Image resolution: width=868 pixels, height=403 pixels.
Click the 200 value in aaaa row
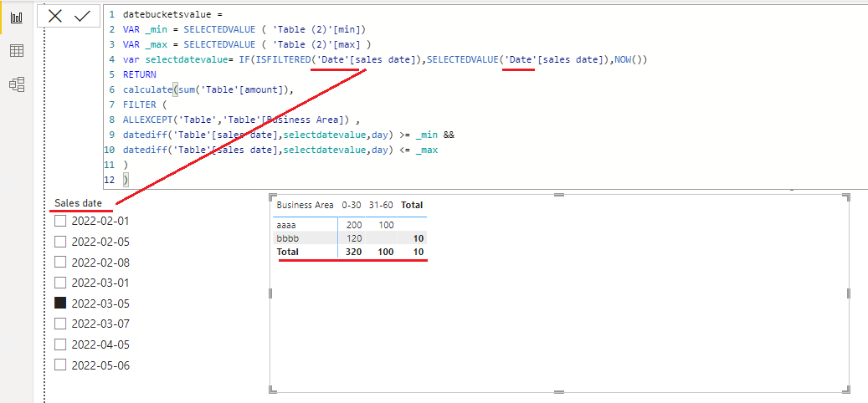354,225
